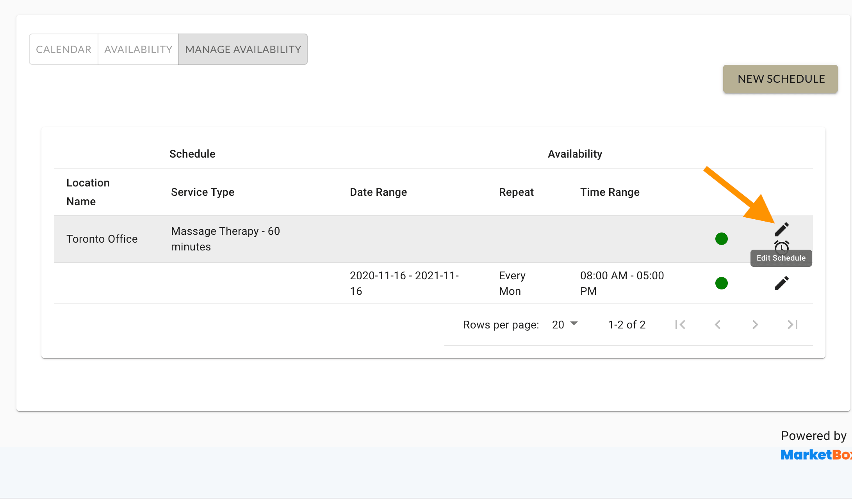Image resolution: width=852 pixels, height=504 pixels.
Task: Go to next page of table
Action: 755,325
